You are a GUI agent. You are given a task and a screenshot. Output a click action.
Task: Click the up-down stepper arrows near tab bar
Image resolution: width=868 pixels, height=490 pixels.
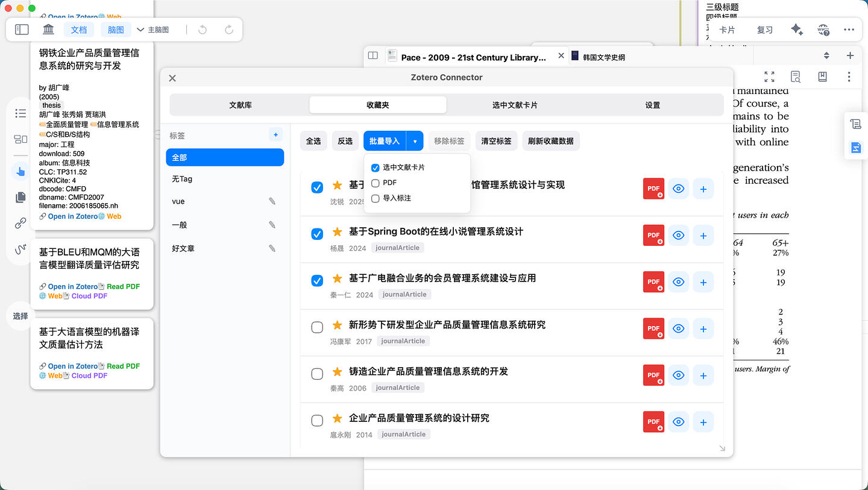point(826,55)
